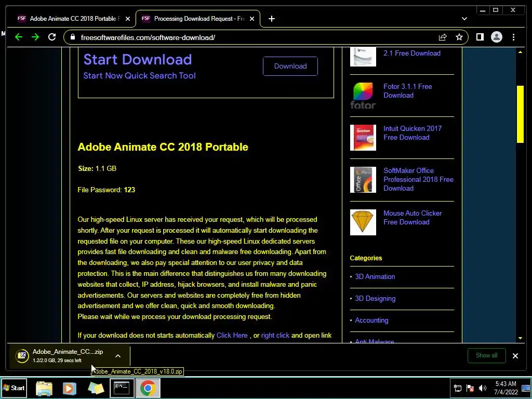Go back with the browser back arrow
This screenshot has height=399, width=532.
coord(19,37)
